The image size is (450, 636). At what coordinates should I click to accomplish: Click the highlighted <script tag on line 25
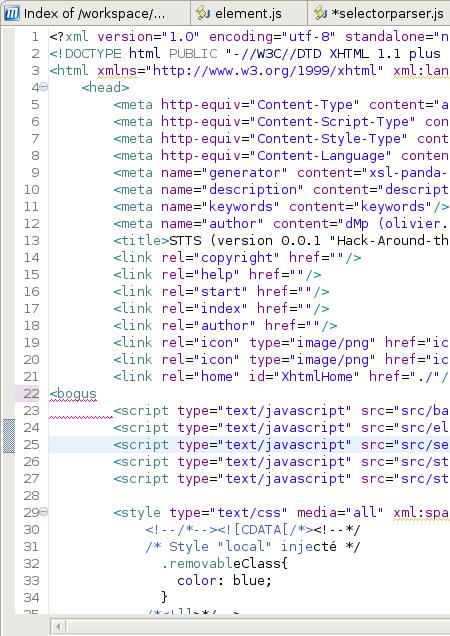141,446
